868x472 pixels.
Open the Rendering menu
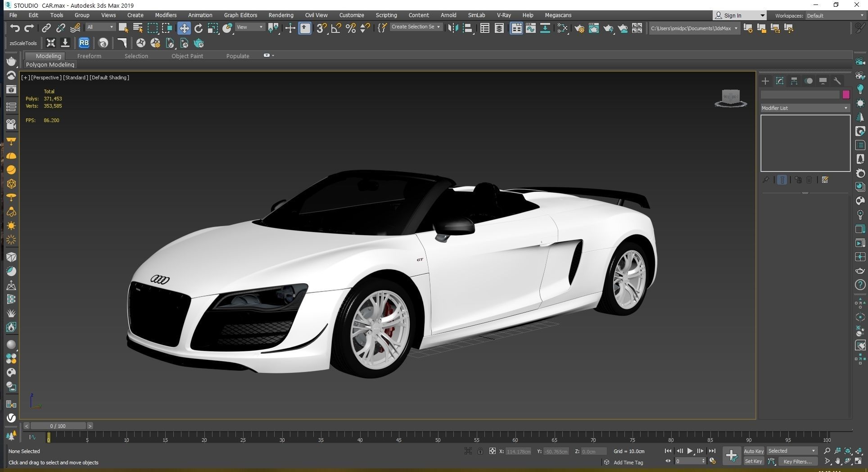pyautogui.click(x=281, y=15)
